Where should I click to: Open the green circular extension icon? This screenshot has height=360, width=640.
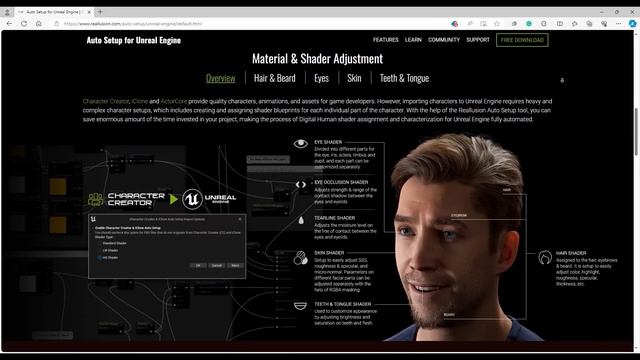(529, 24)
